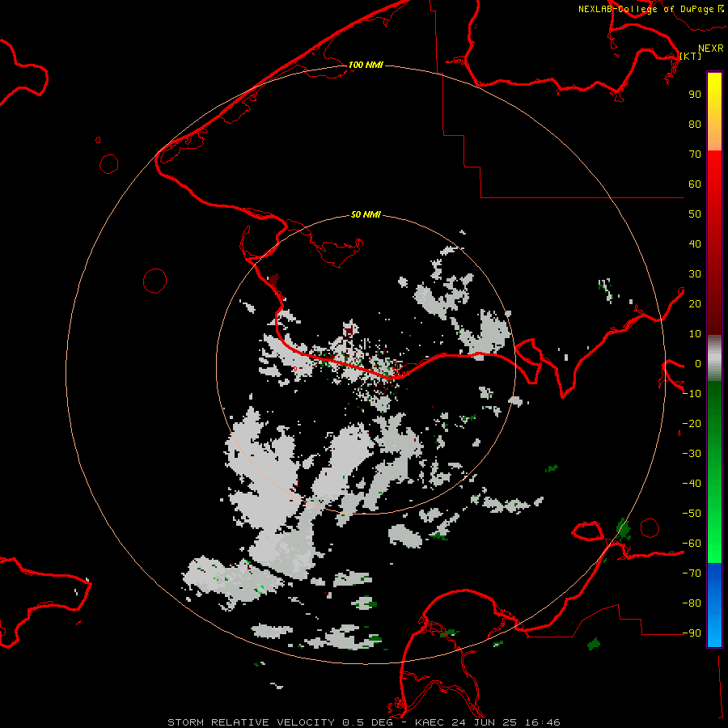Click the -50 scale value
Screen dimensions: 728x728
692,514
